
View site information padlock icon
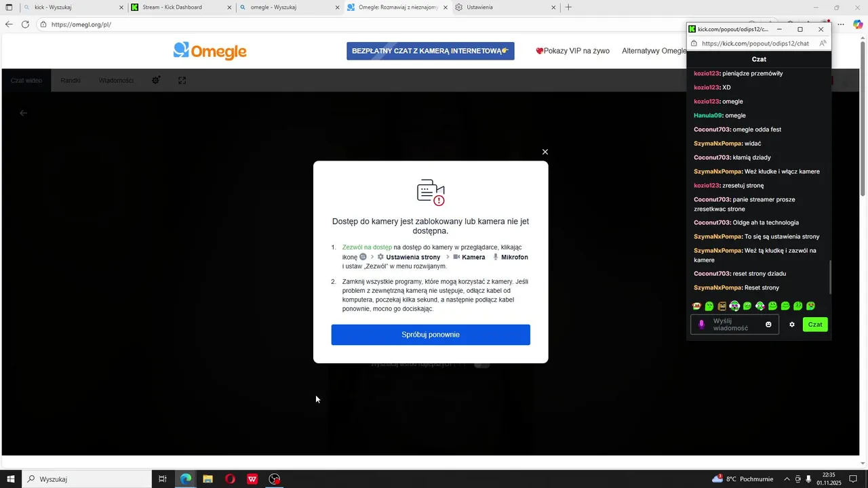tap(43, 24)
